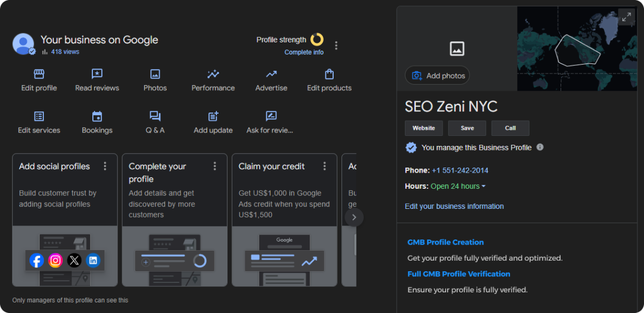The height and width of the screenshot is (313, 644).
Task: Click the Add photos button
Action: [x=438, y=76]
